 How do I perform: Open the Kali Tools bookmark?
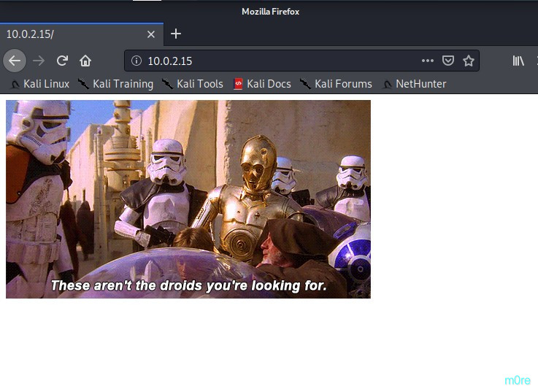193,84
